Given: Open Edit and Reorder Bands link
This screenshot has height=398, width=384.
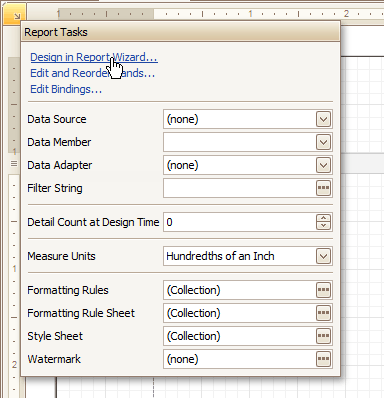Looking at the screenshot, I should (x=92, y=73).
